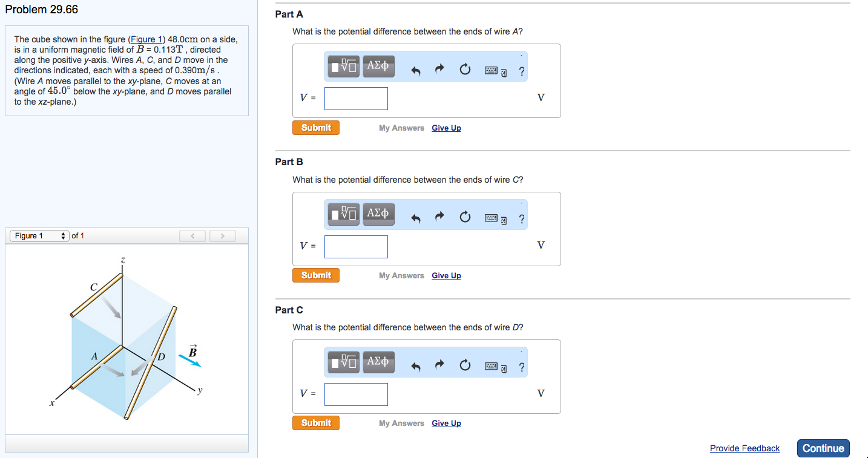Open Greek symbols palette in Part A

coord(378,67)
